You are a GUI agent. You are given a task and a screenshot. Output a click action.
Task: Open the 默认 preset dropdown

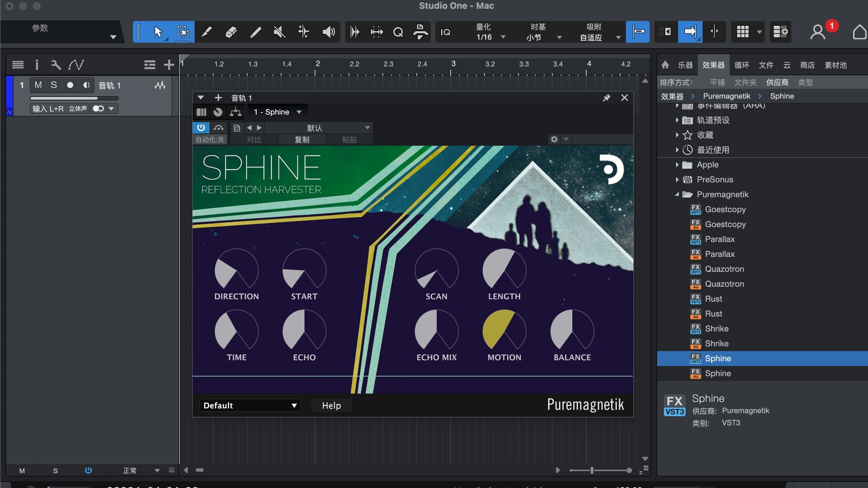(x=318, y=128)
